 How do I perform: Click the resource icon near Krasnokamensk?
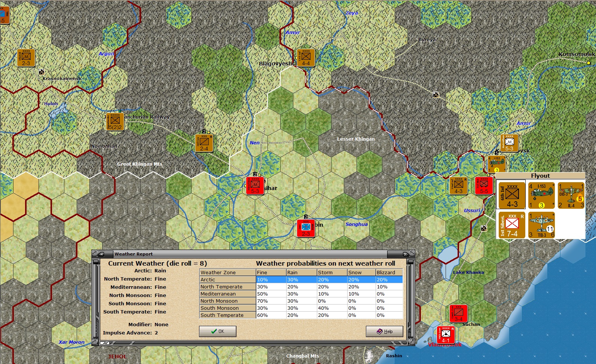pyautogui.click(x=42, y=72)
